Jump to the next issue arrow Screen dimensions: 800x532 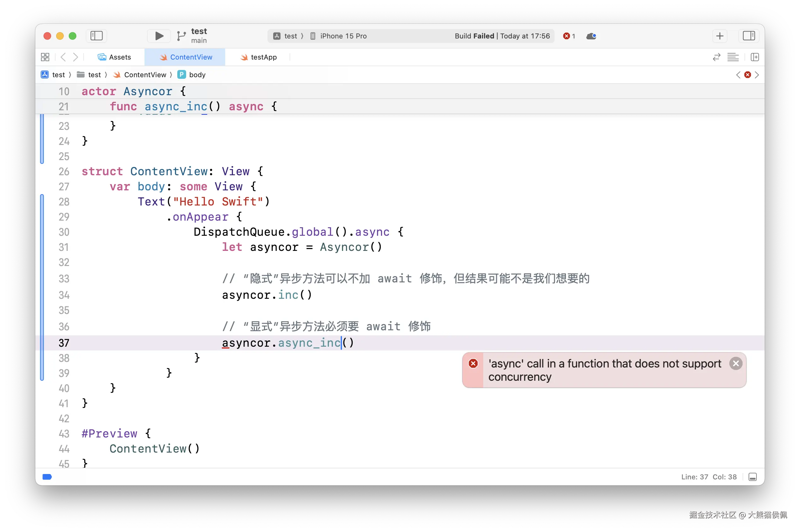click(757, 75)
